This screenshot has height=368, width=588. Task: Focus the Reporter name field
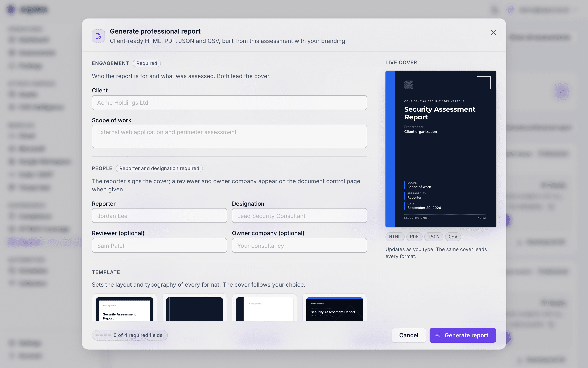click(159, 216)
